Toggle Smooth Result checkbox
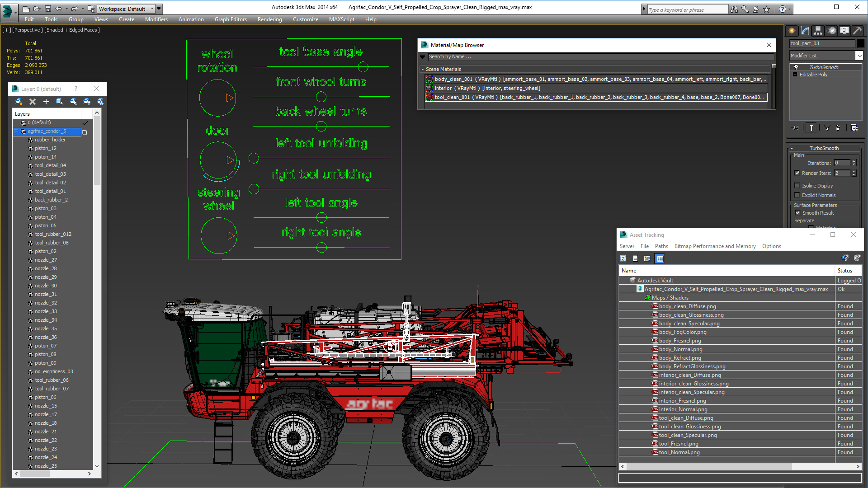Viewport: 868px width, 488px height. tap(797, 213)
